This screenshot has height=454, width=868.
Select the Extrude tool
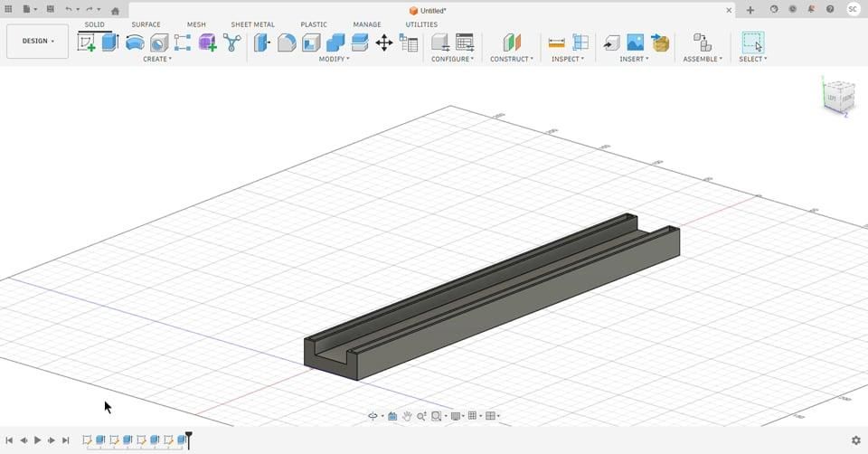(110, 43)
